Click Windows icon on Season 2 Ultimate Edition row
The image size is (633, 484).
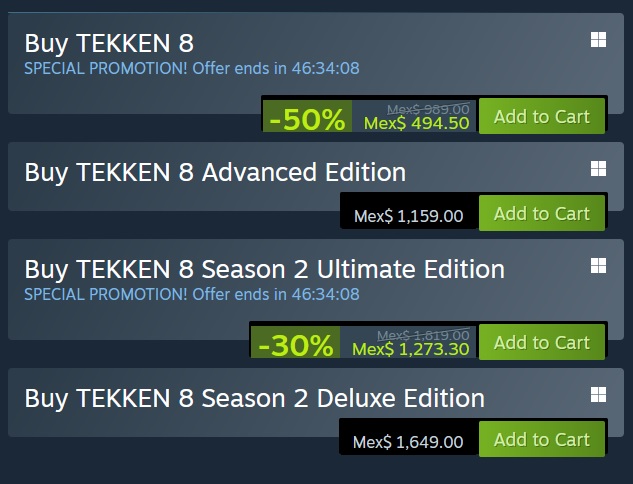(598, 266)
